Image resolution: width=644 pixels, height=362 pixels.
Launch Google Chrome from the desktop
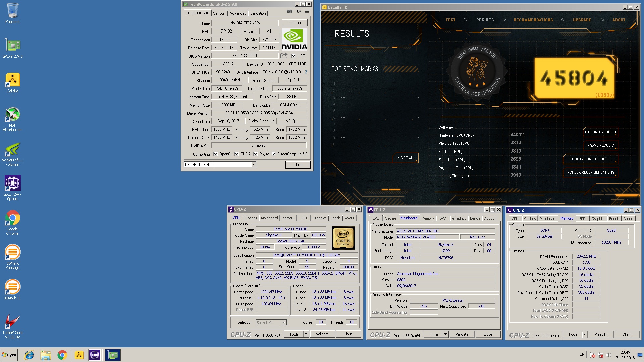[x=12, y=223]
